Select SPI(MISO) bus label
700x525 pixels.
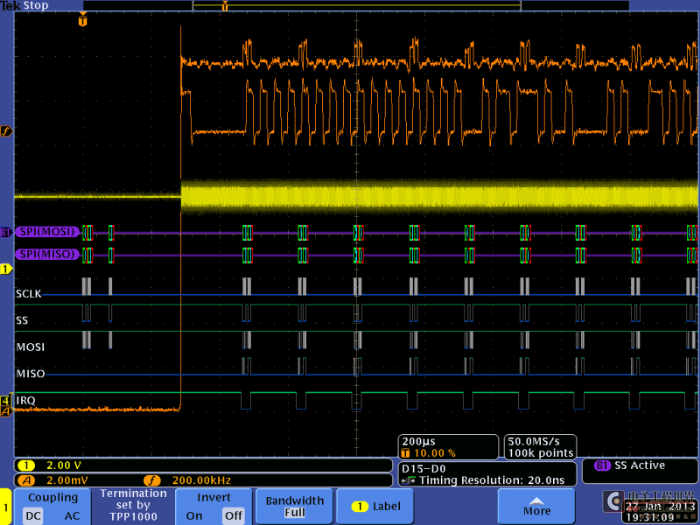coord(47,254)
